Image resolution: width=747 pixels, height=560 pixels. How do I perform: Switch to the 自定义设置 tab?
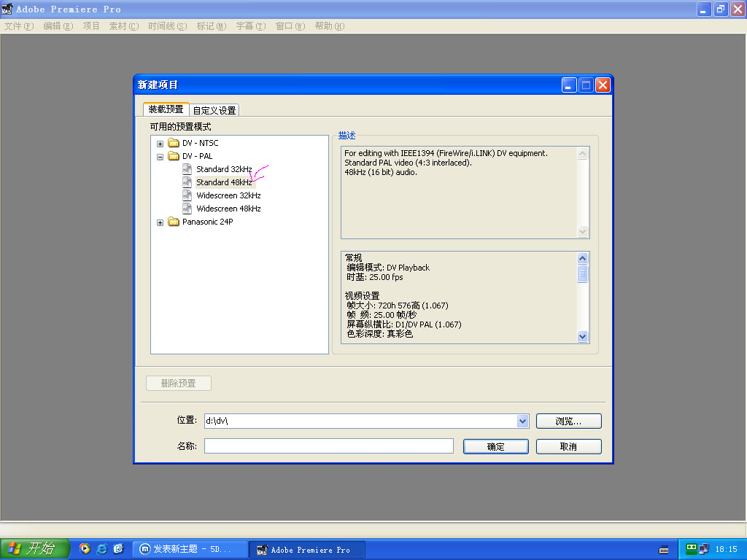214,111
